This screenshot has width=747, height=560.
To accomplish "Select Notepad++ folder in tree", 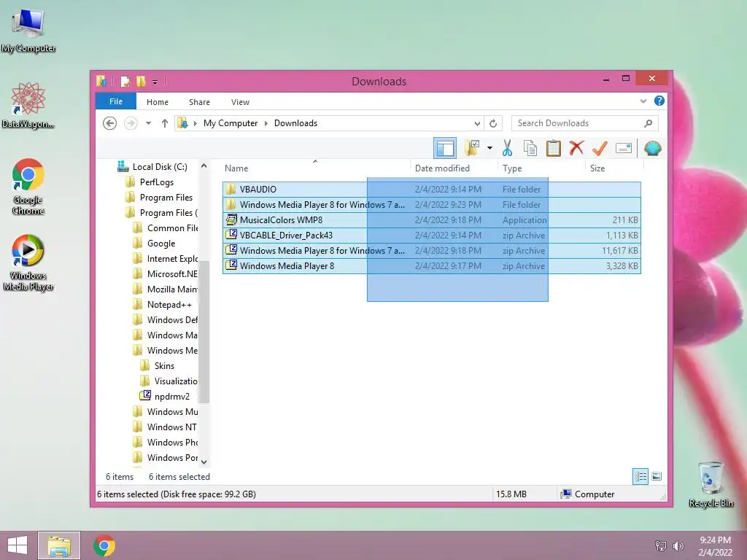I will click(162, 304).
